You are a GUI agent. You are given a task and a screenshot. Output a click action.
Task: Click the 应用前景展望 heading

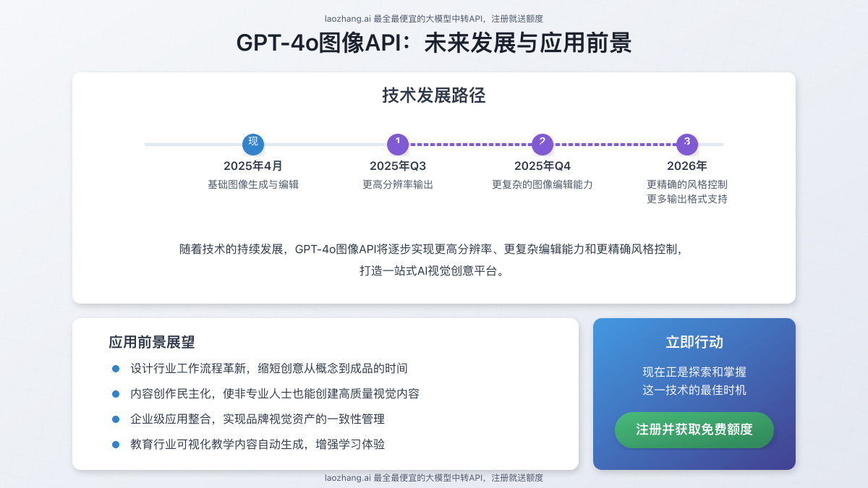[152, 342]
